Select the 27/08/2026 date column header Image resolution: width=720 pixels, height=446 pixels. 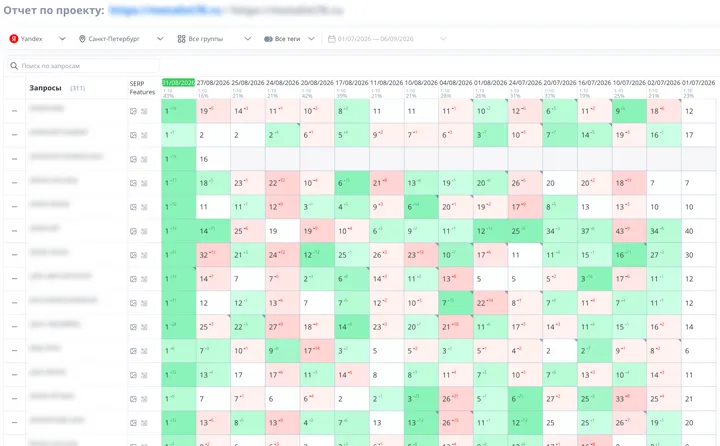tap(213, 83)
